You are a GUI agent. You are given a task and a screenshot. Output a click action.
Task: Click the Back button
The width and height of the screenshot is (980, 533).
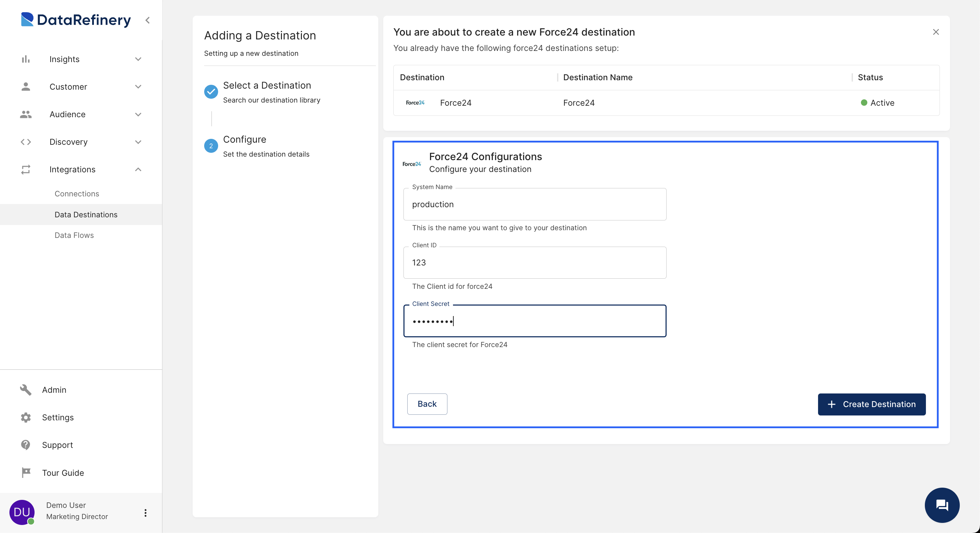(x=427, y=404)
